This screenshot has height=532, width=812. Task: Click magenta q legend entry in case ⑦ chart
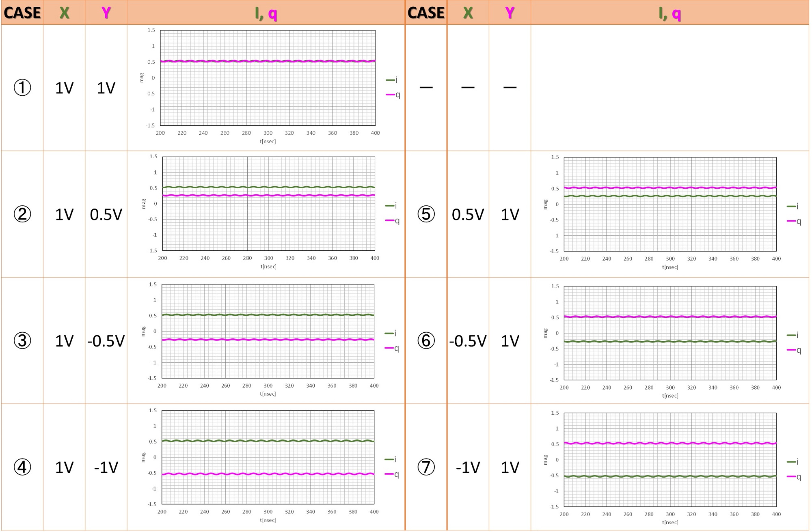coord(794,477)
